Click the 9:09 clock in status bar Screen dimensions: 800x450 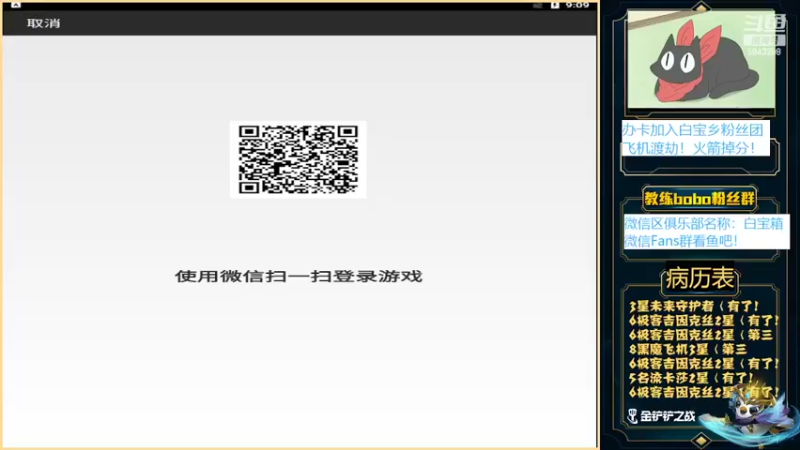(x=577, y=5)
